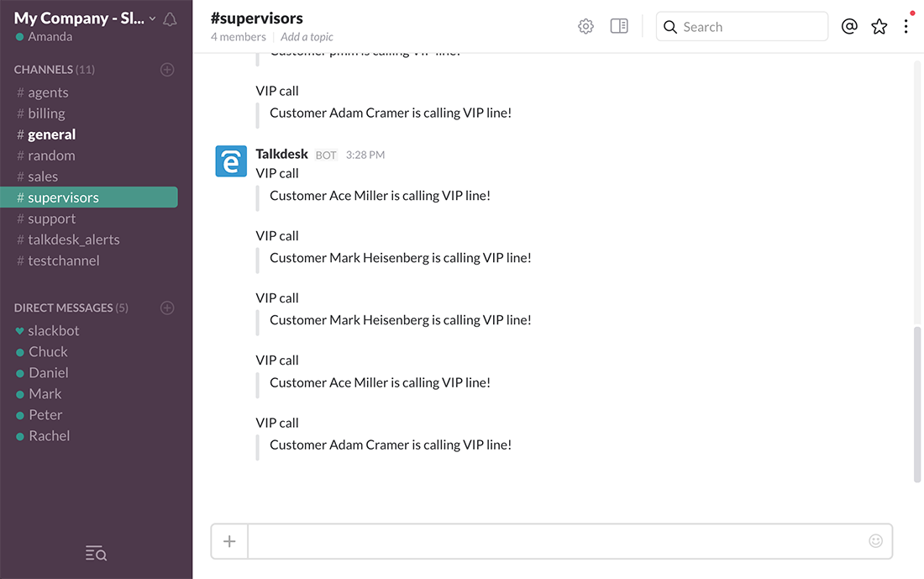Expand the My Company workspace menu
The height and width of the screenshot is (579, 924).
pos(86,18)
